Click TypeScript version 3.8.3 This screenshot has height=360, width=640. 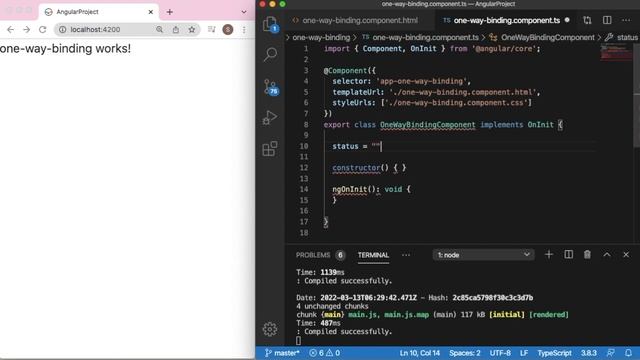click(589, 353)
